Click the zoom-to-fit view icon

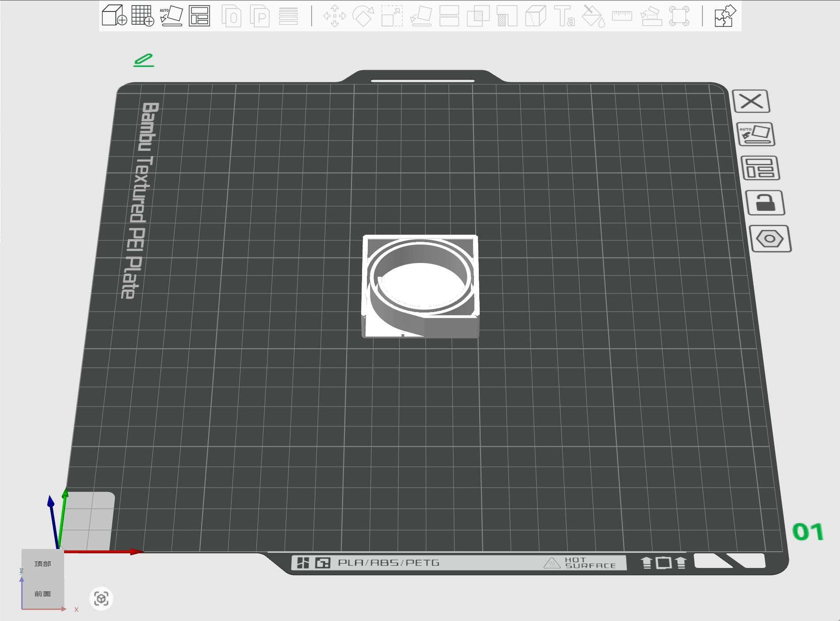(101, 599)
